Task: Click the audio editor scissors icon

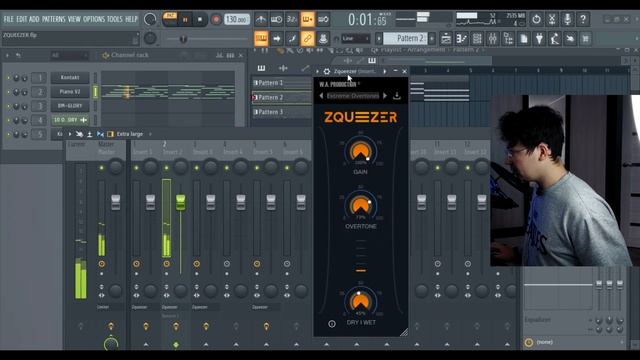Action: [x=552, y=19]
